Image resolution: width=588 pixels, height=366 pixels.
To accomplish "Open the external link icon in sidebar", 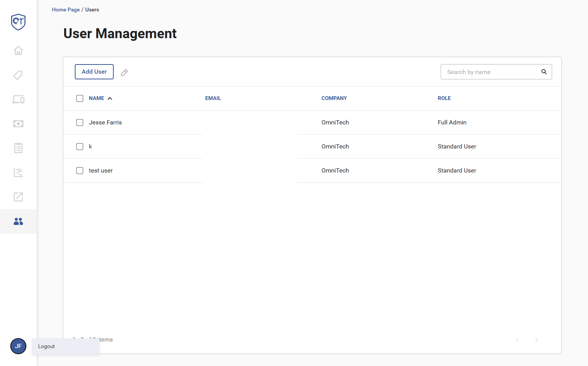I will coord(18,197).
